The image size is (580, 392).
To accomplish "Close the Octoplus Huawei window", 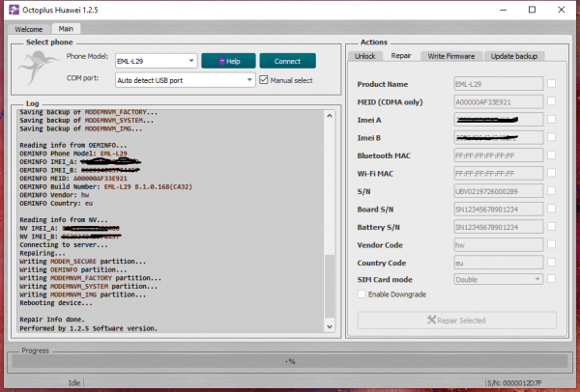I will 561,10.
